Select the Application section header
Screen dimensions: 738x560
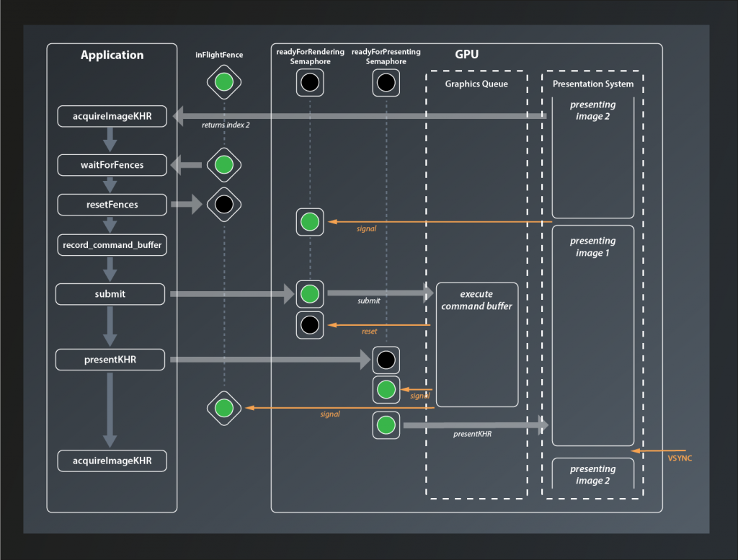112,55
